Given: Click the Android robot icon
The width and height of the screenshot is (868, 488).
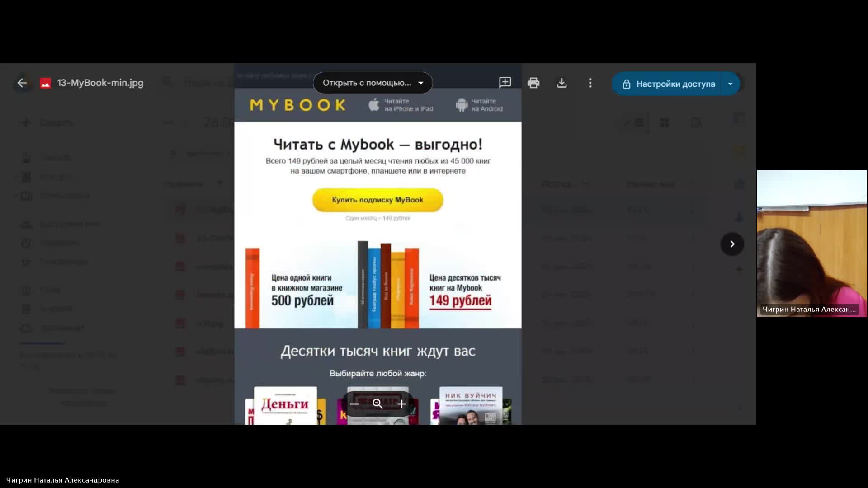Looking at the screenshot, I should pos(462,105).
